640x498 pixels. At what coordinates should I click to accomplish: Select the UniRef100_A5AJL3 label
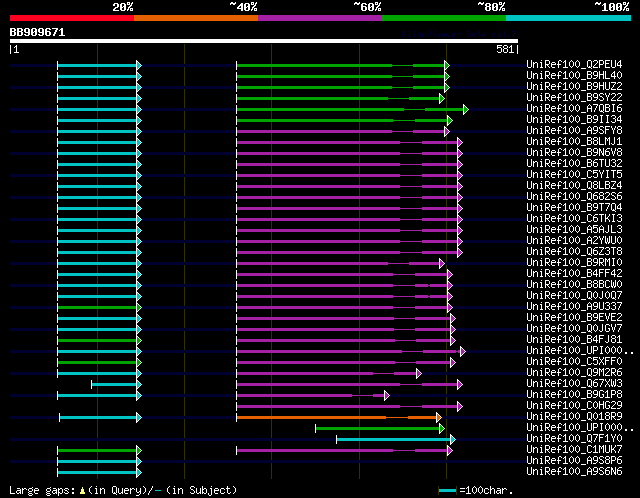click(574, 229)
